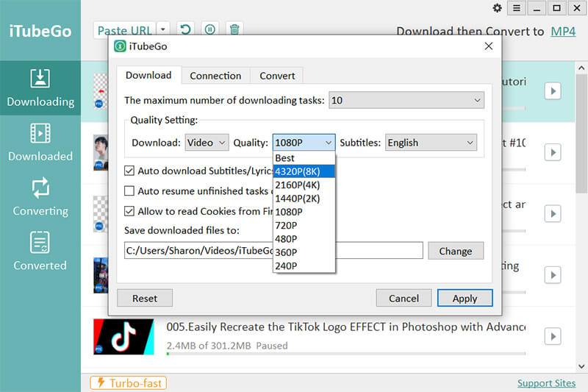The image size is (588, 392).
Task: Open the hamburger menu icon
Action: [x=517, y=8]
